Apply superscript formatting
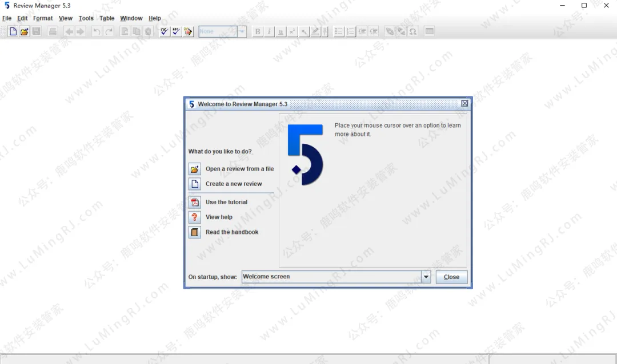The height and width of the screenshot is (364, 617). click(x=293, y=31)
